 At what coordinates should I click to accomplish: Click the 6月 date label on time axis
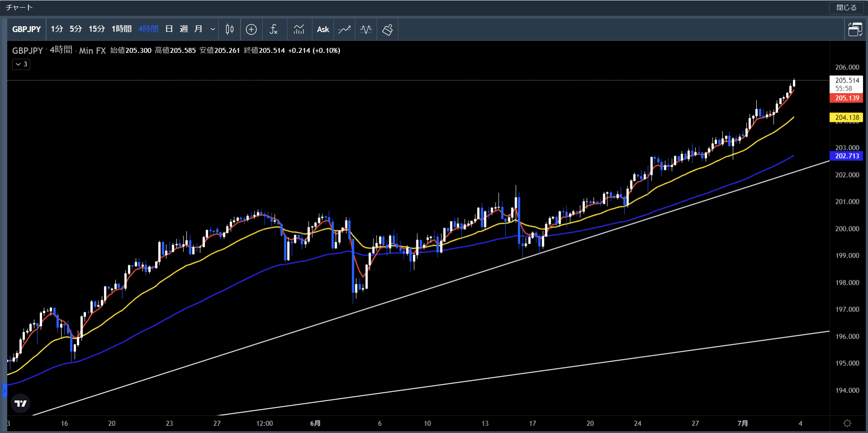pos(315,424)
